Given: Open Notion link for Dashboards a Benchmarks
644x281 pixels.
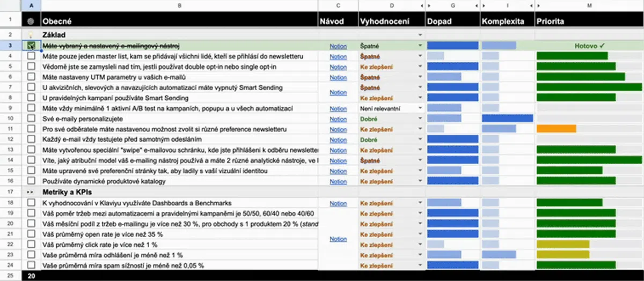Looking at the screenshot, I should 338,203.
